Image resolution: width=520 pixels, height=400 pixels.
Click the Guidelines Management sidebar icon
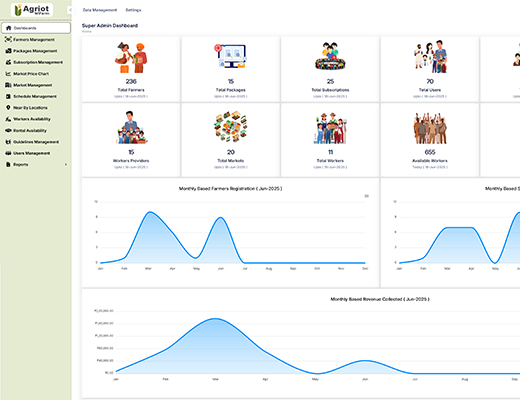pos(8,142)
